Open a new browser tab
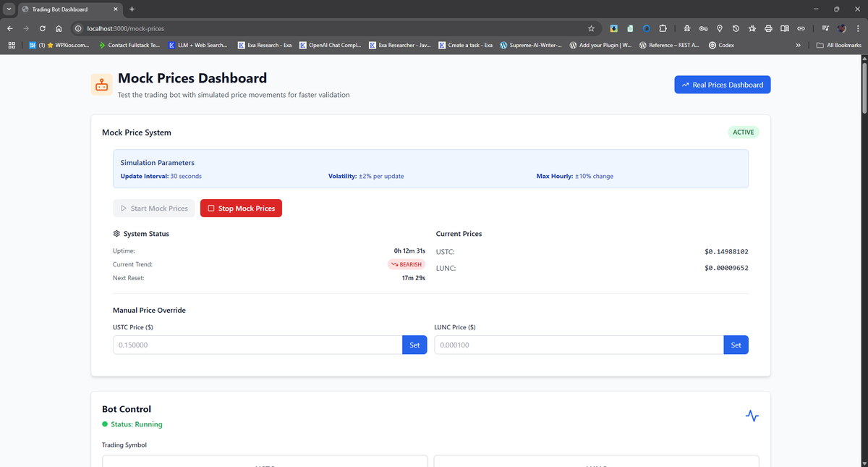This screenshot has height=467, width=868. pos(132,9)
